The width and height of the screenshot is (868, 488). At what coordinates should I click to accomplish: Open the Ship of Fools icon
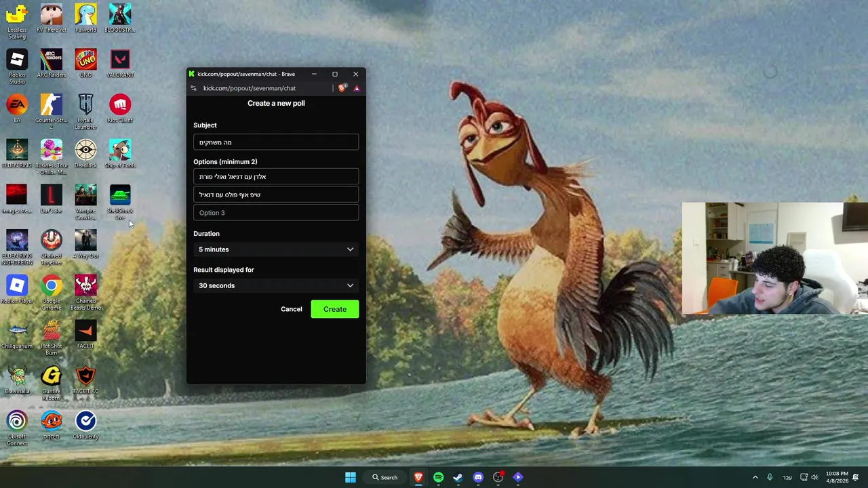[x=120, y=154]
